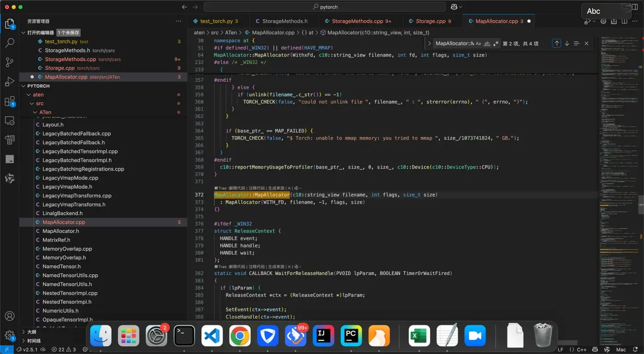Expand the replace field in find widget
This screenshot has width=644, height=354.
[429, 43]
